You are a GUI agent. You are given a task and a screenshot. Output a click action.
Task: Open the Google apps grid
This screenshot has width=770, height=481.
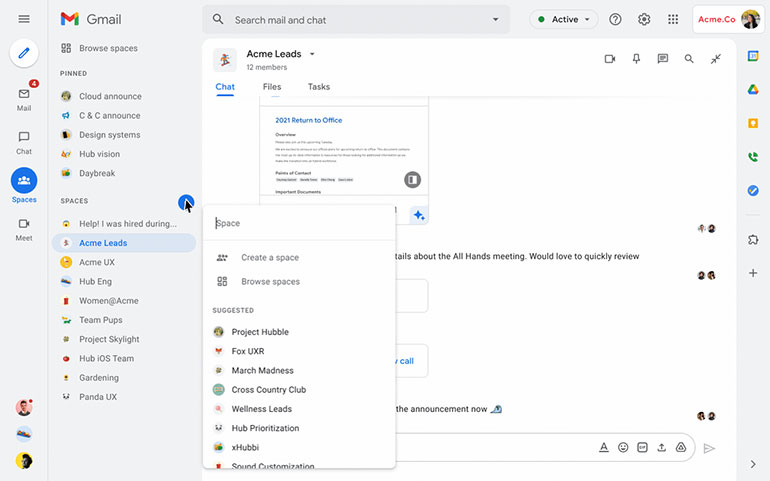click(x=673, y=19)
